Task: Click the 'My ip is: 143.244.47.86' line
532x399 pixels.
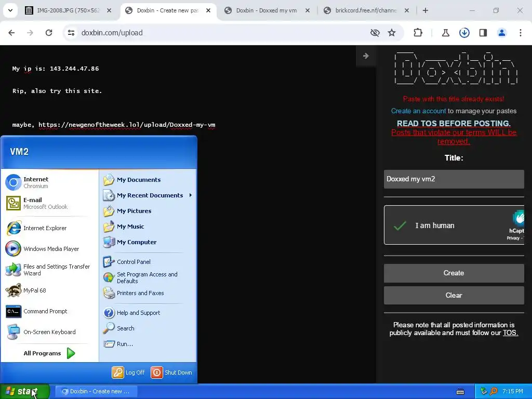Action: coord(56,69)
